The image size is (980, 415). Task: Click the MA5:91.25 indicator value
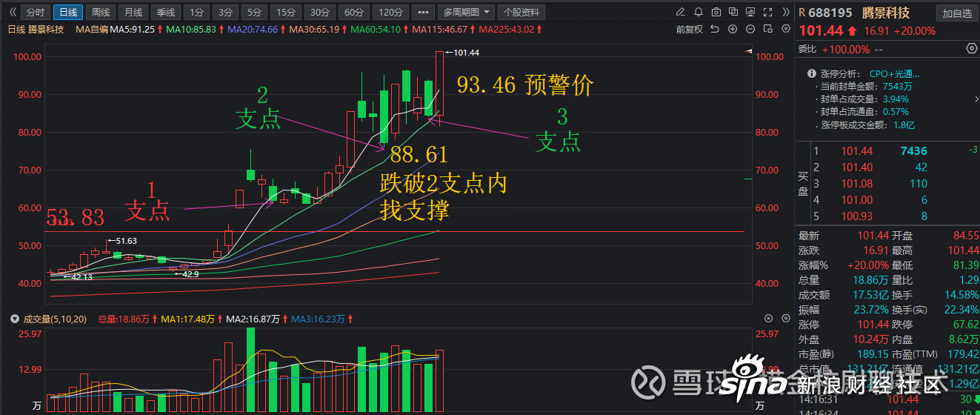[132, 29]
